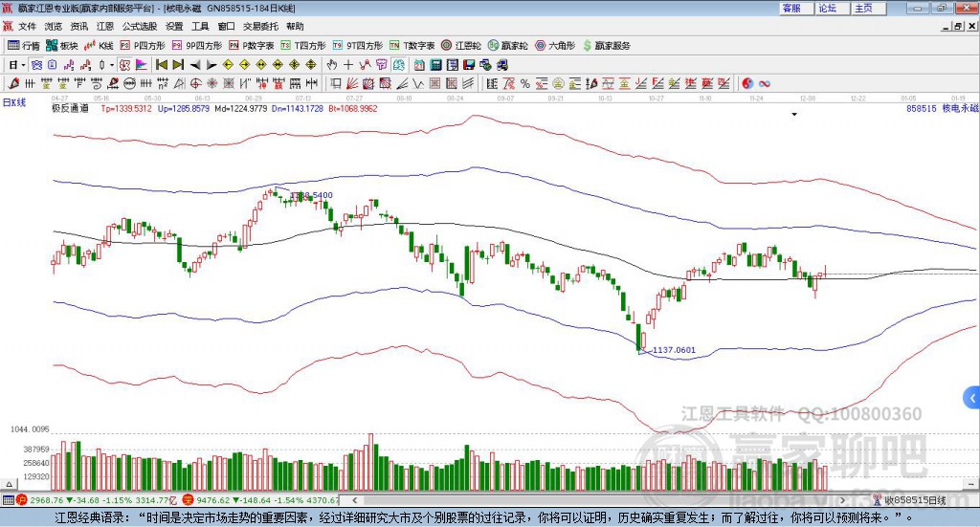
Task: Open the T四方形 time square
Action: point(303,46)
